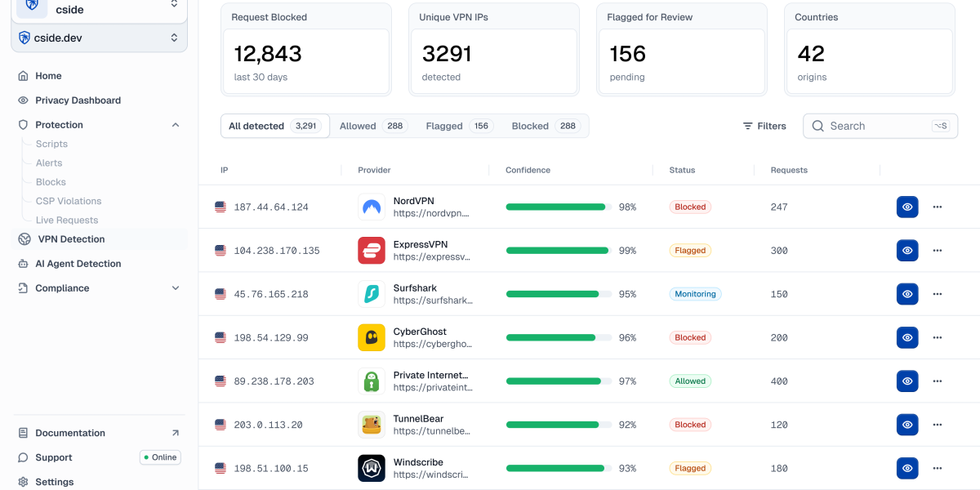Click the NordVPN provider logo
The image size is (980, 490).
click(x=372, y=207)
